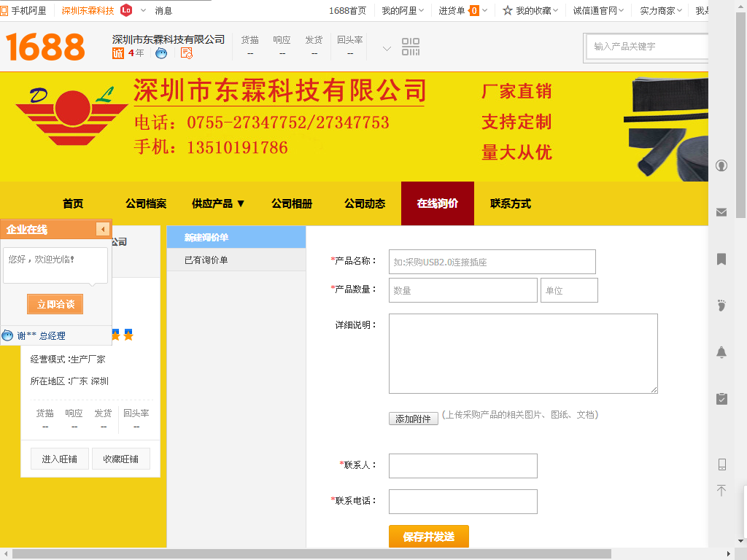The width and height of the screenshot is (747, 560).
Task: Expand the 我的阿里 dropdown
Action: click(x=403, y=11)
